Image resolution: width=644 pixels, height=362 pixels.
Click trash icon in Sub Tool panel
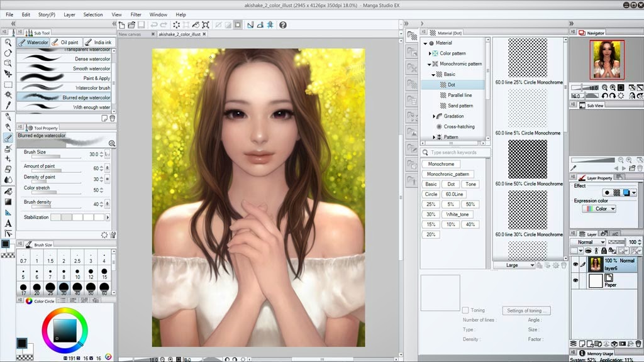point(112,118)
